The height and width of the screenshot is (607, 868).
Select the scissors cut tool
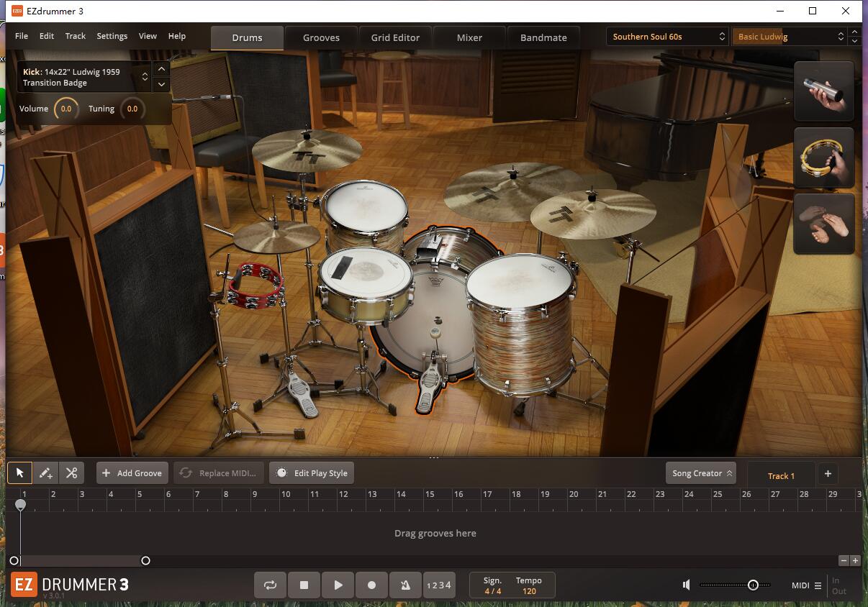[x=71, y=473]
